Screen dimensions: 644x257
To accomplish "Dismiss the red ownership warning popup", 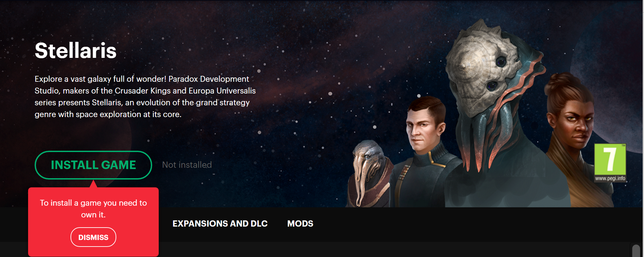I will tap(93, 237).
